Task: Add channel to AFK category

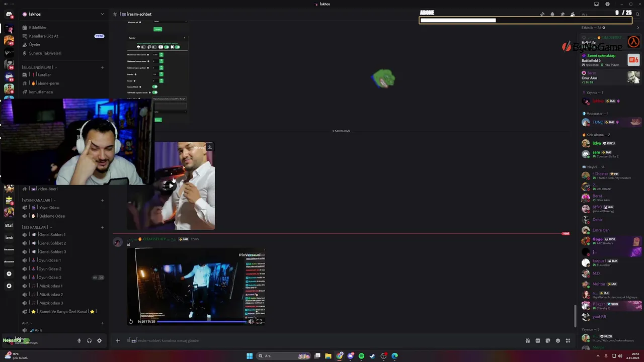Action: 102,323
